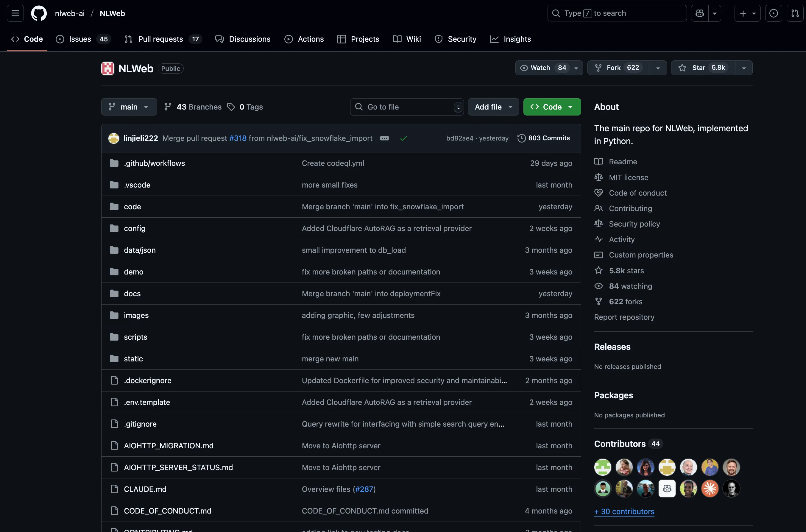The width and height of the screenshot is (806, 532).
Task: Switch to the Projects tab
Action: click(x=358, y=39)
